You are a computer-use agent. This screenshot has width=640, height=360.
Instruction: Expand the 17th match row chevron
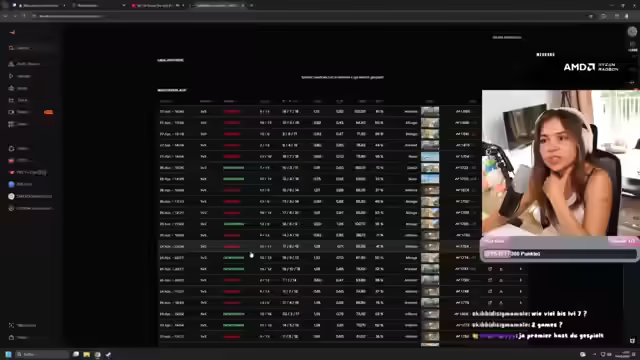click(521, 291)
